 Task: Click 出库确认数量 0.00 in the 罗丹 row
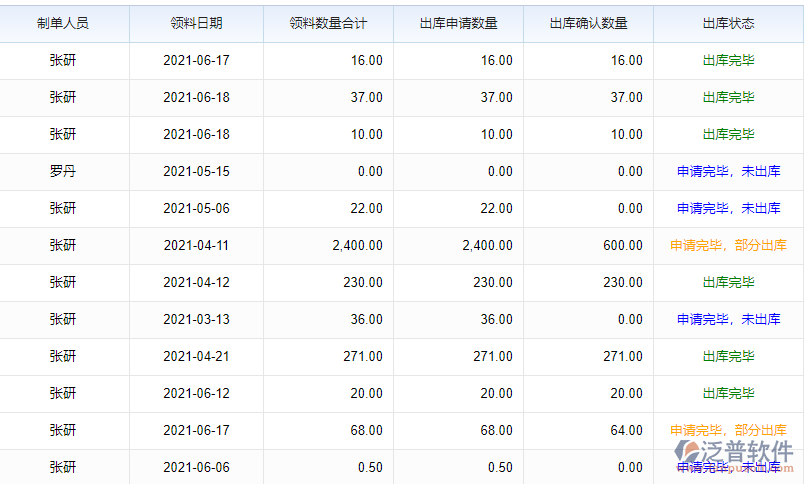tap(630, 171)
